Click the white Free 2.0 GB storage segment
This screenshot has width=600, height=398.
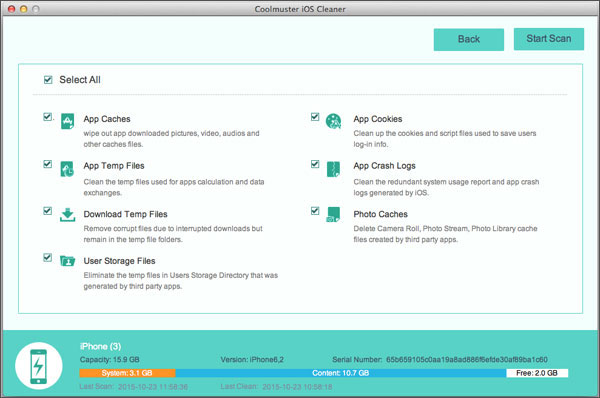(537, 373)
